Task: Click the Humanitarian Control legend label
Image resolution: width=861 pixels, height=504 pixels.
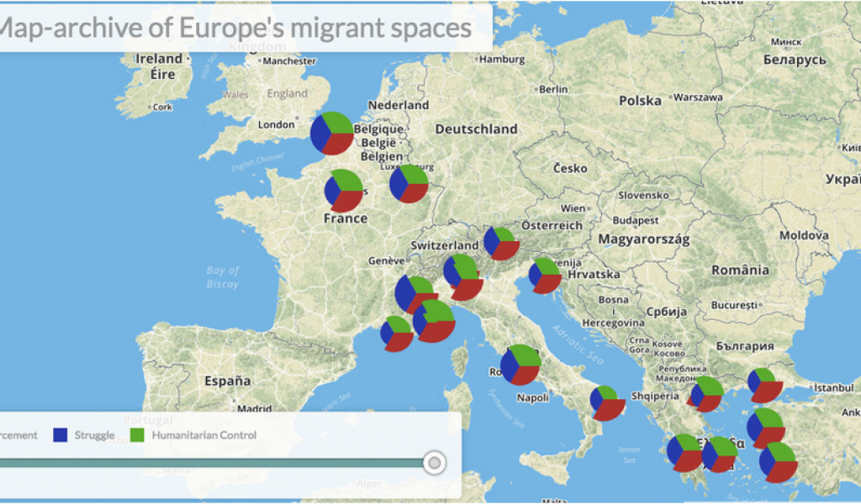Action: [x=204, y=435]
